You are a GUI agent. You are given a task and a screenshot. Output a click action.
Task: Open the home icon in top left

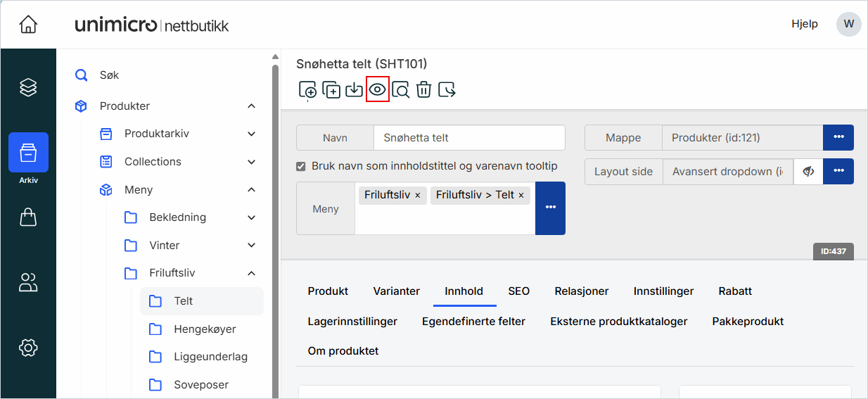[28, 25]
